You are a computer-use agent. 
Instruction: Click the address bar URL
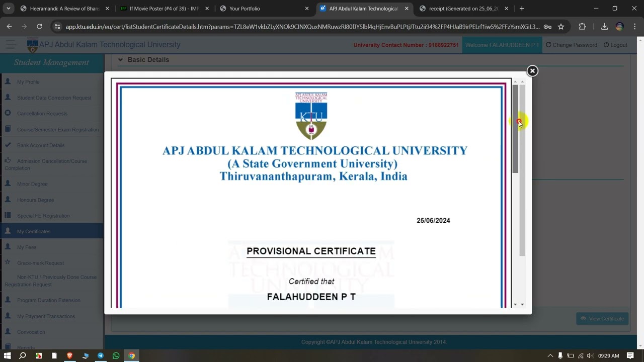(302, 27)
